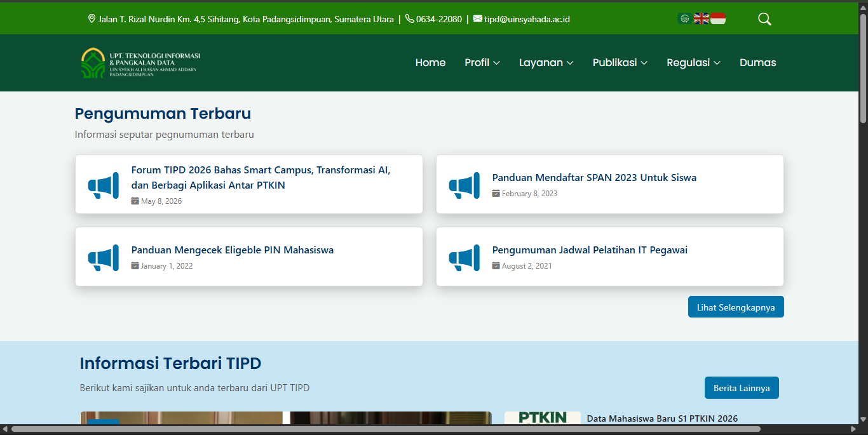Open Data Mahasiswa Baru S1 PTKIN 2026
Screen dimensions: 868x435
pos(662,418)
